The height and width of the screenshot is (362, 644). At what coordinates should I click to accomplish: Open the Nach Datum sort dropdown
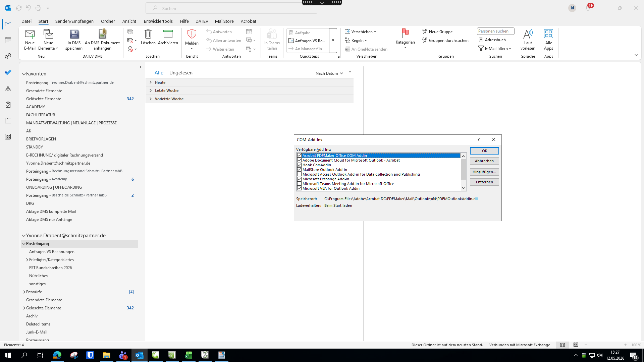[x=329, y=73]
